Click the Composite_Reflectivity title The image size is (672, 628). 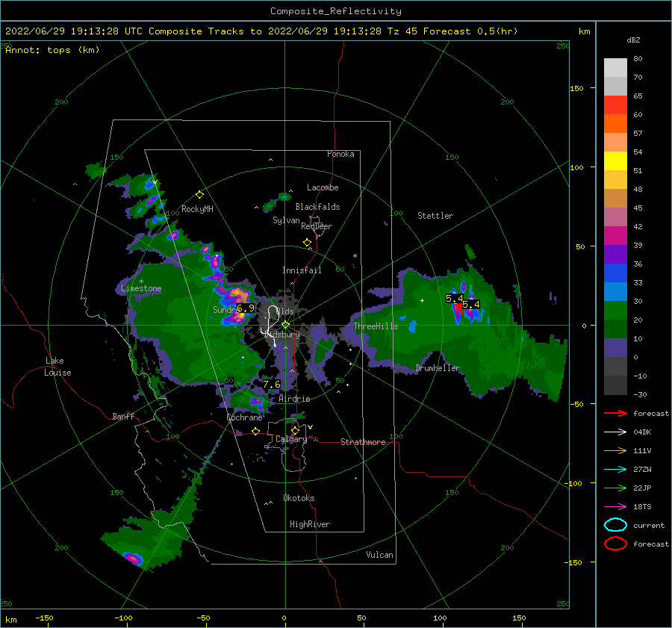336,11
